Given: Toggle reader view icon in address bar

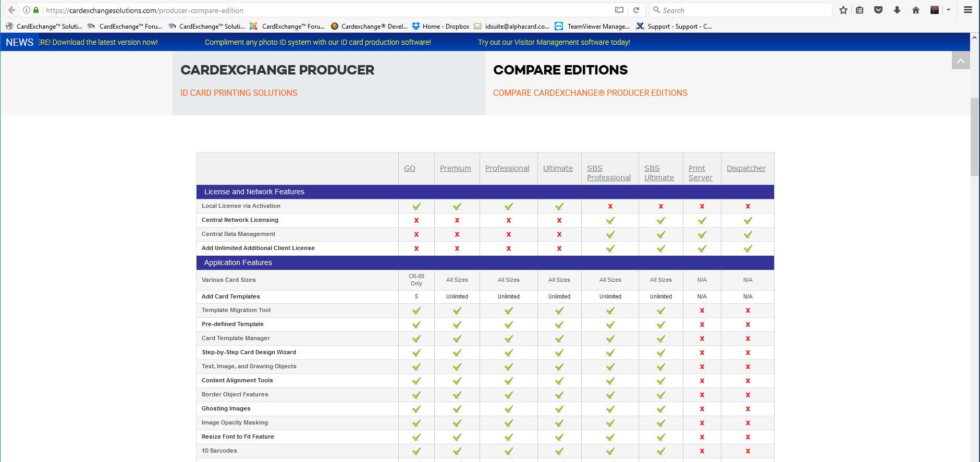Looking at the screenshot, I should (619, 10).
